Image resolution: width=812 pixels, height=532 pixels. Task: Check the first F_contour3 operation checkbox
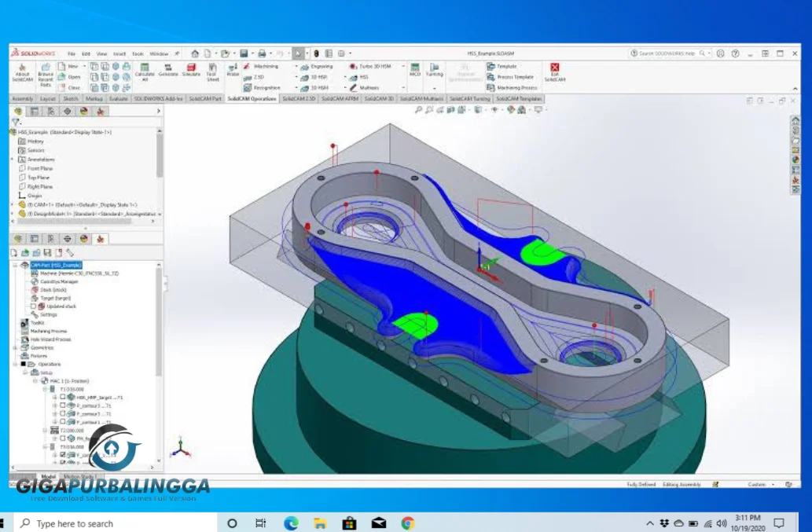[x=63, y=405]
